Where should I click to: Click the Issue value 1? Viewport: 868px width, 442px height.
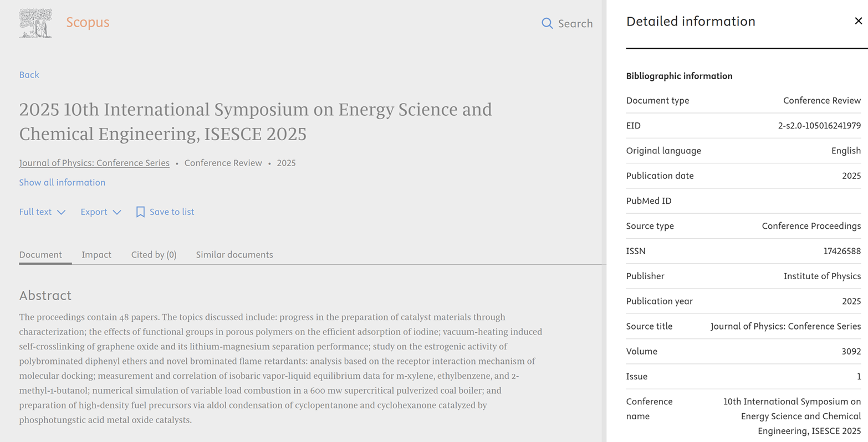(859, 377)
